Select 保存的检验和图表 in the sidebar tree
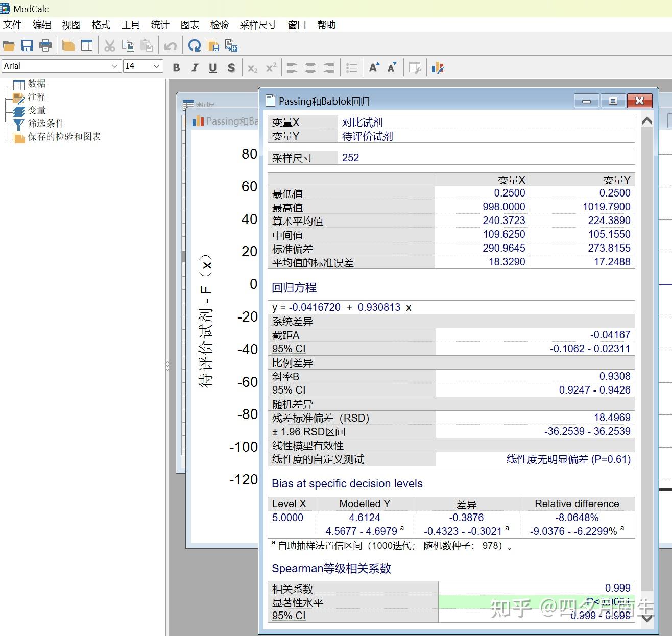The image size is (672, 636). tap(64, 137)
